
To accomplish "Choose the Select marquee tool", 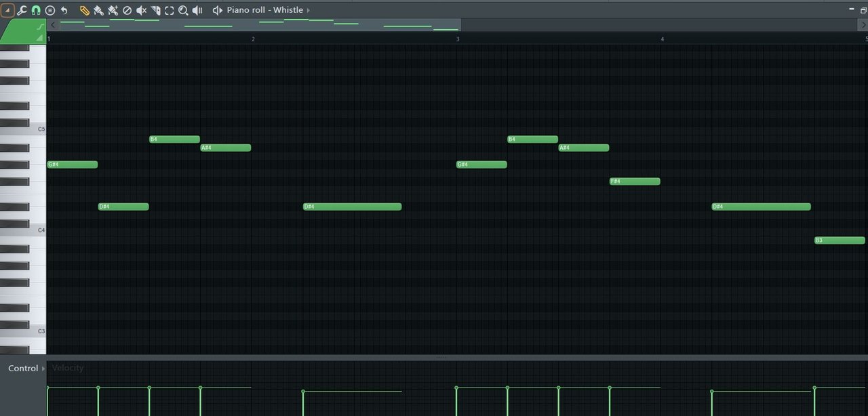I will coord(169,10).
